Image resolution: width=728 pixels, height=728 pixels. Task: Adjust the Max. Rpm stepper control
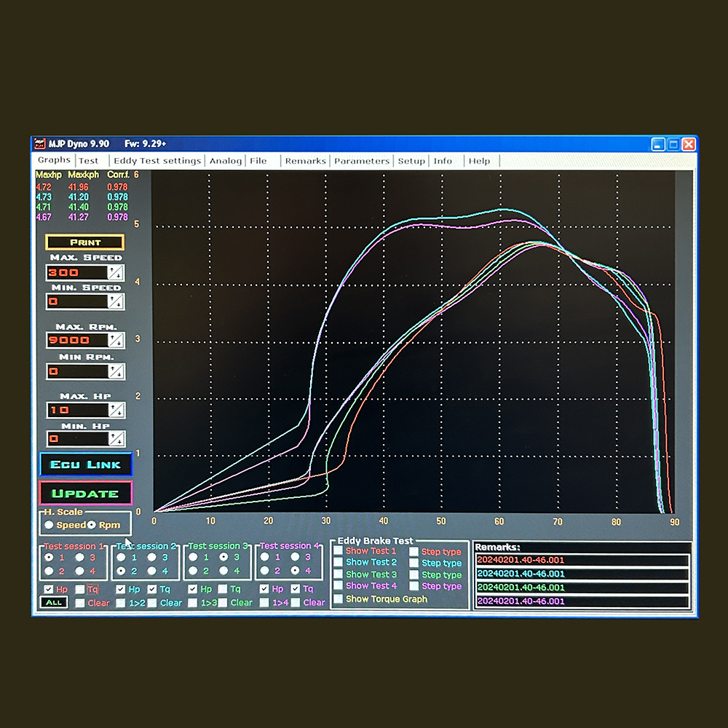click(x=116, y=340)
